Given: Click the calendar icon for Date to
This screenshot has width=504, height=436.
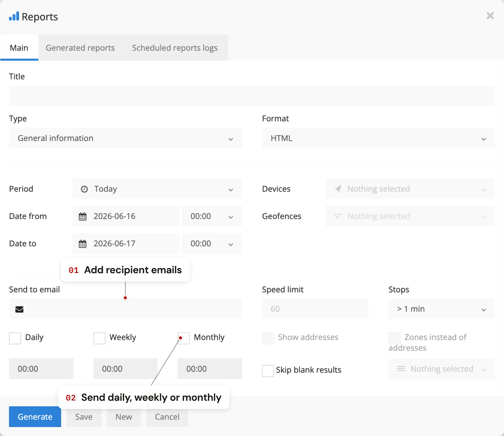Looking at the screenshot, I should (x=83, y=244).
